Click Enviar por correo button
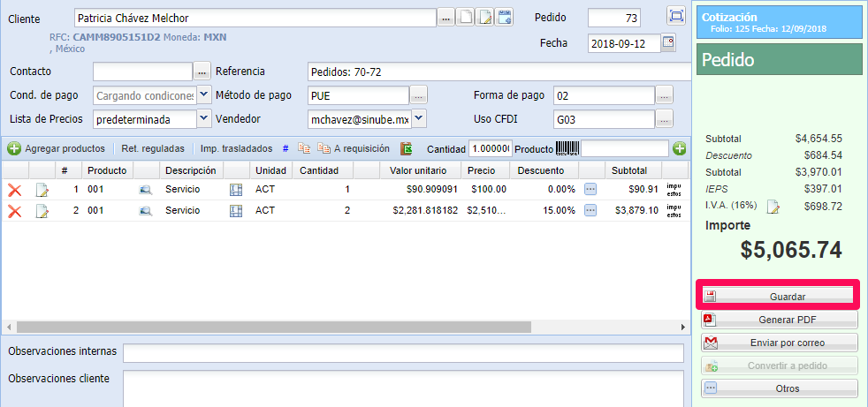The width and height of the screenshot is (868, 407). coord(780,343)
